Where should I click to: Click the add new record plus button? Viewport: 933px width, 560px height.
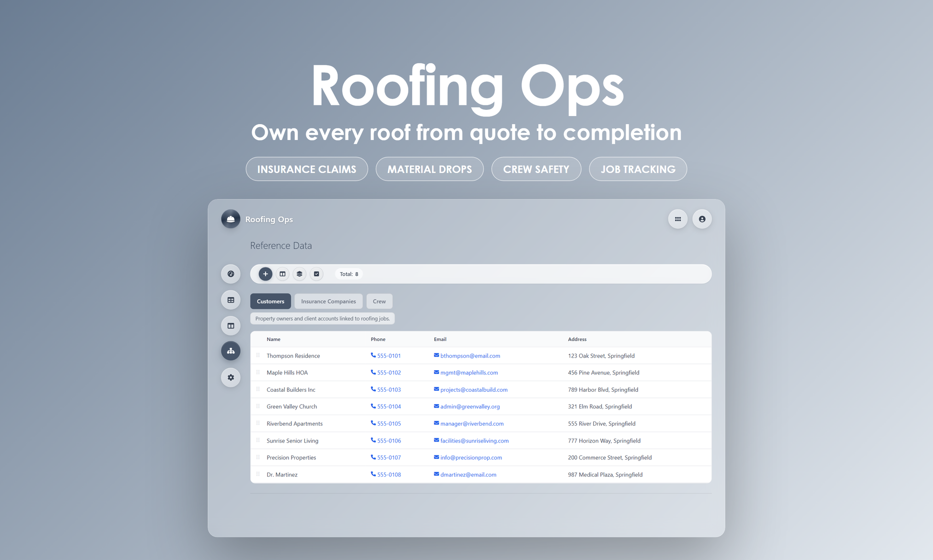[x=266, y=274]
